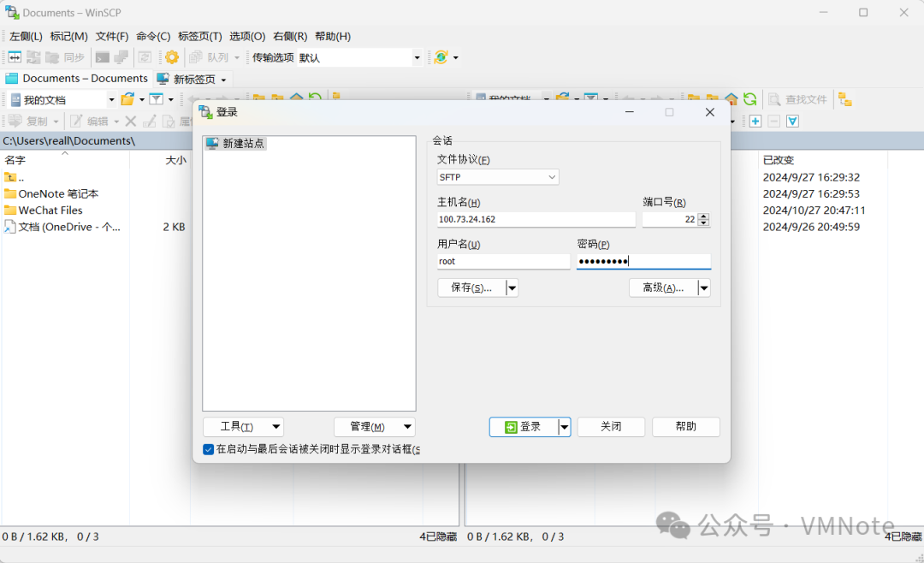Viewport: 924px width, 563px height.
Task: Click the user name field containing root
Action: 503,261
